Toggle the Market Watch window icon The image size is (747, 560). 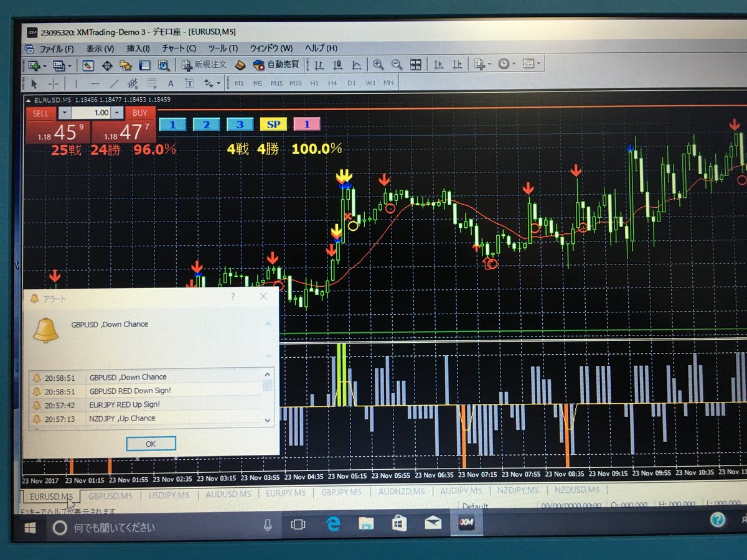click(88, 65)
